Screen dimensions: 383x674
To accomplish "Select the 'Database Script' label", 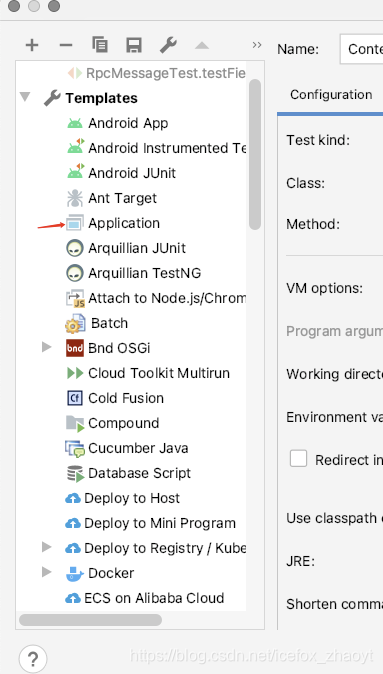I will click(139, 473).
